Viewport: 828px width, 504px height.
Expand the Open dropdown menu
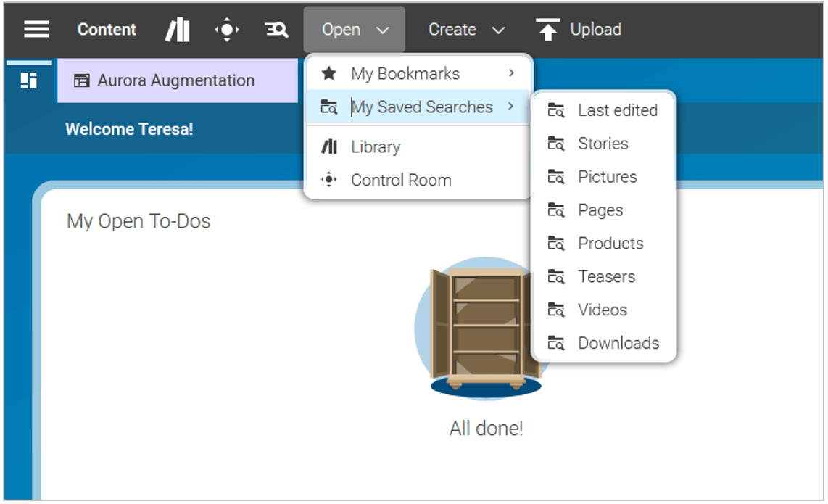(x=355, y=30)
